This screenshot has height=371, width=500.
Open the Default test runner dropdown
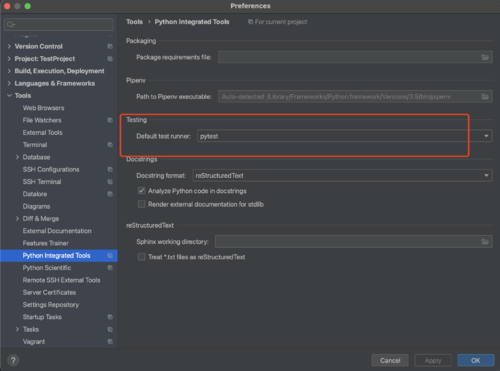345,136
